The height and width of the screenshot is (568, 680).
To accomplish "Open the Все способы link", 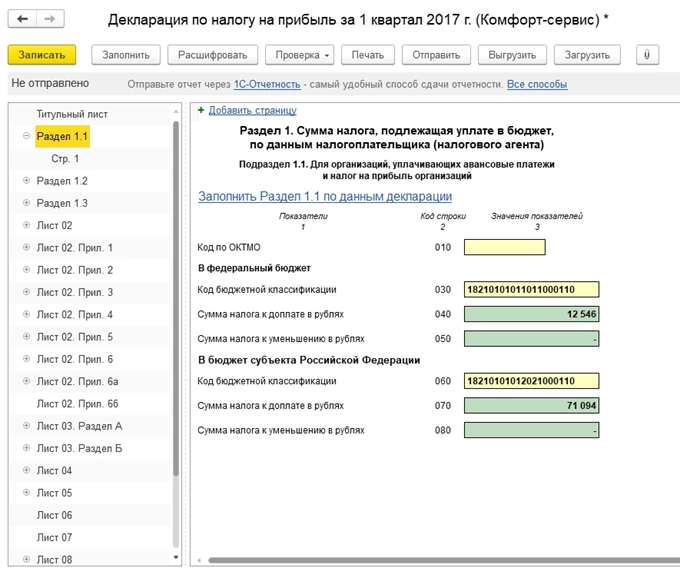I will click(537, 84).
